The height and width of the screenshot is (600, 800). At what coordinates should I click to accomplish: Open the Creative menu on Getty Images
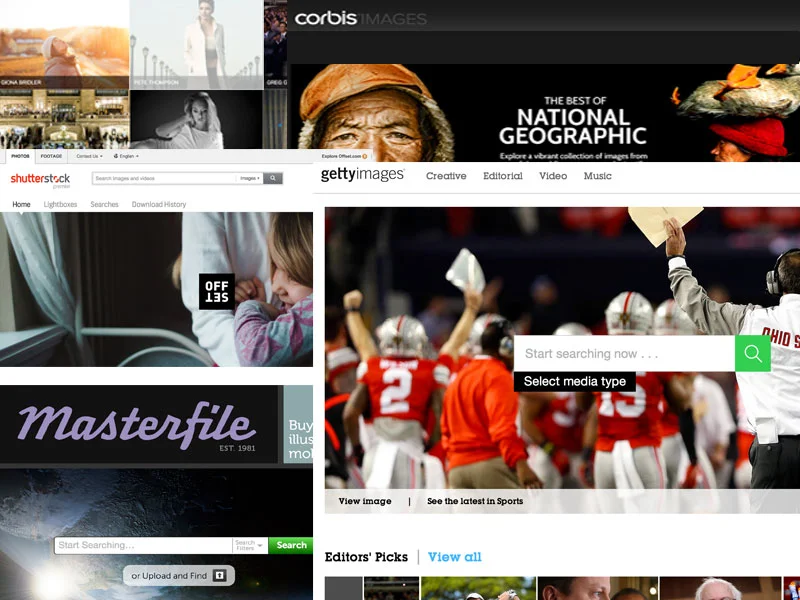coord(446,176)
